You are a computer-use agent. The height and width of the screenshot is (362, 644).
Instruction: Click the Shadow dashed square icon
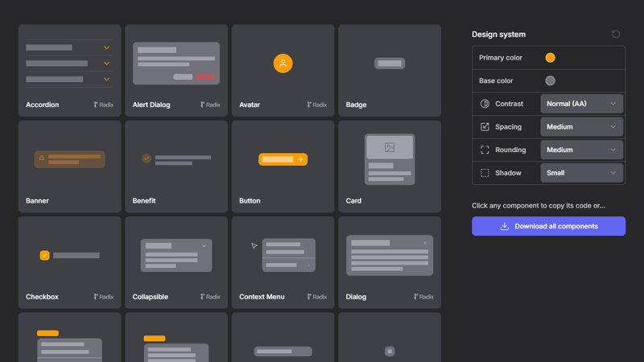pyautogui.click(x=485, y=173)
